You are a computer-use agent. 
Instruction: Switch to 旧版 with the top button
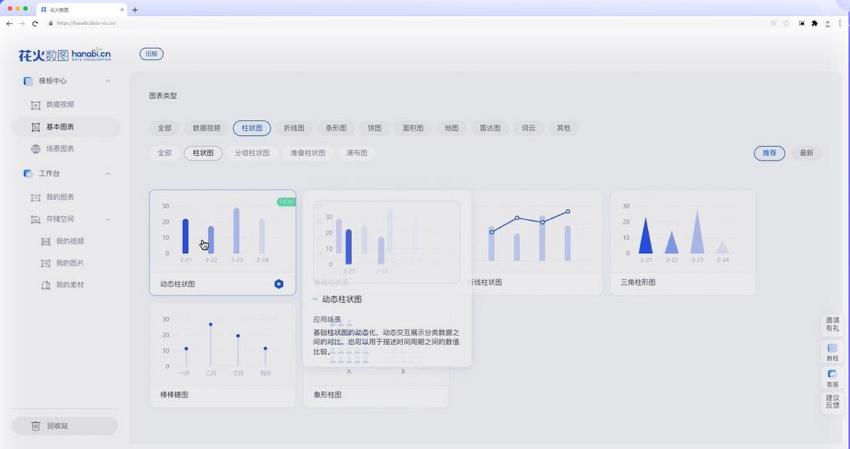[152, 54]
